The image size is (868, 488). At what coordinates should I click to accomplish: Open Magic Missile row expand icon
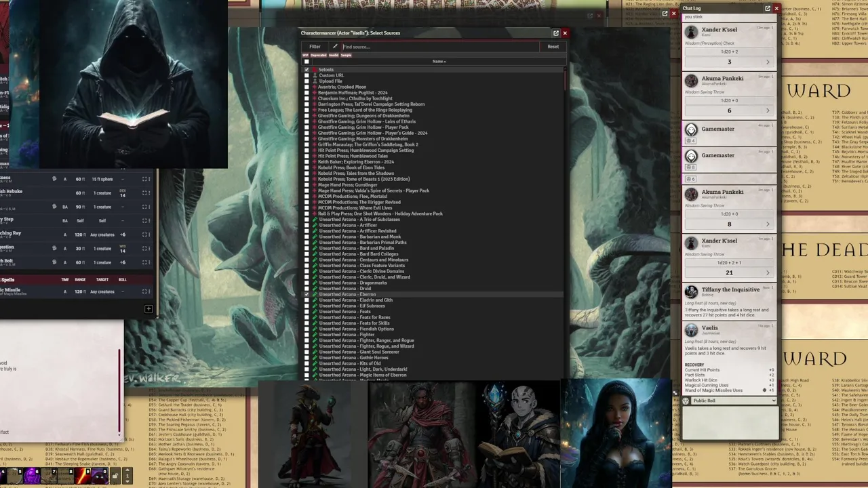143,291
